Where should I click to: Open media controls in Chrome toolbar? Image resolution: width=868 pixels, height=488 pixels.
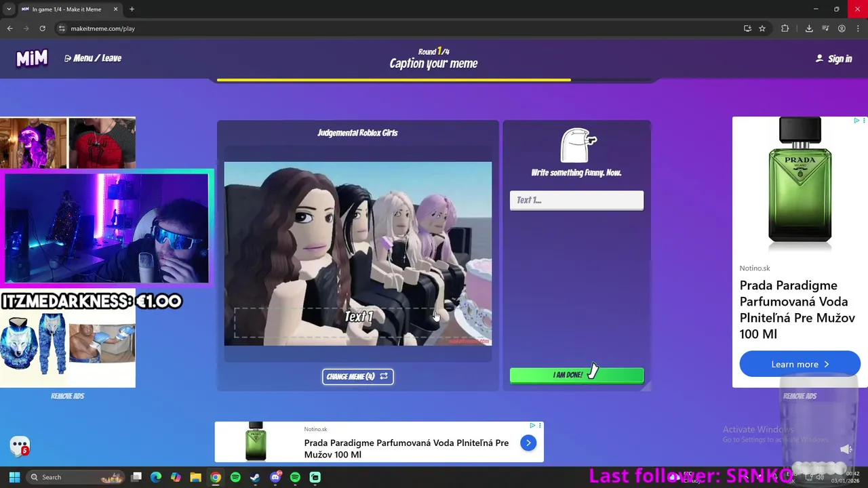point(825,28)
